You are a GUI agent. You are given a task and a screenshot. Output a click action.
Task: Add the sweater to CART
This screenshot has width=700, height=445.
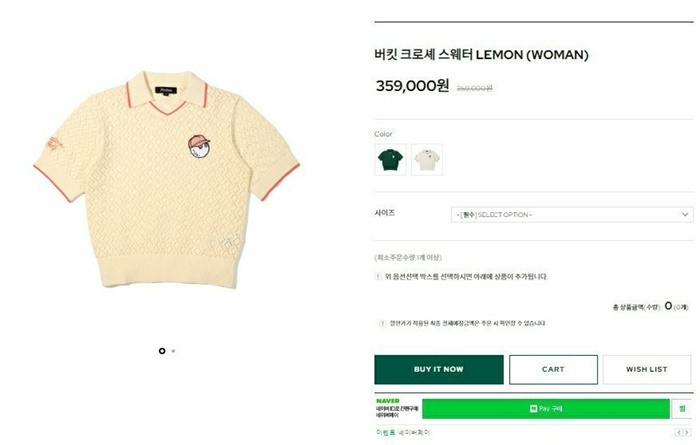553,370
